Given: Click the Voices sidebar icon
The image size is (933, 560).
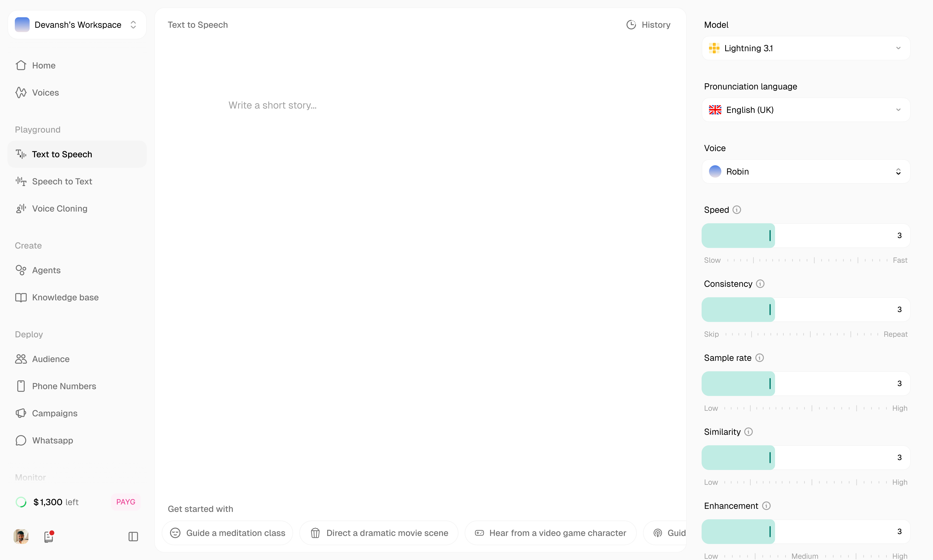Looking at the screenshot, I should (21, 93).
